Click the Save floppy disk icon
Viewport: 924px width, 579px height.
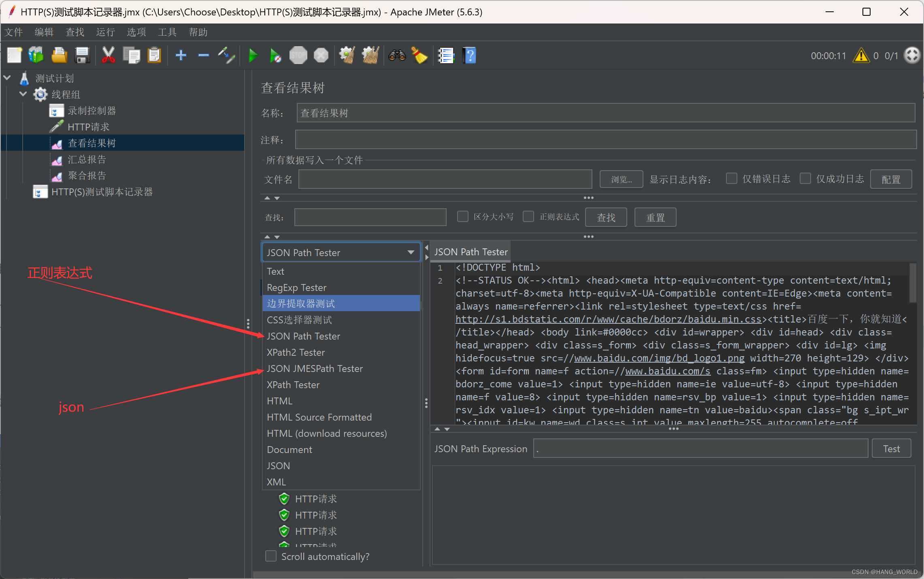82,56
